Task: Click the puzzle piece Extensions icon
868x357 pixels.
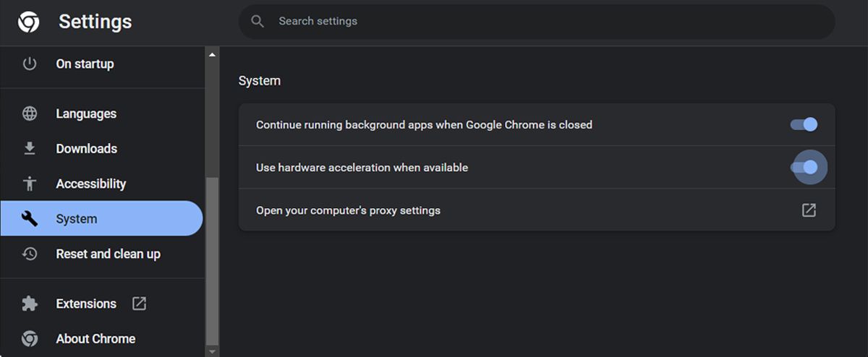Action: [x=30, y=304]
